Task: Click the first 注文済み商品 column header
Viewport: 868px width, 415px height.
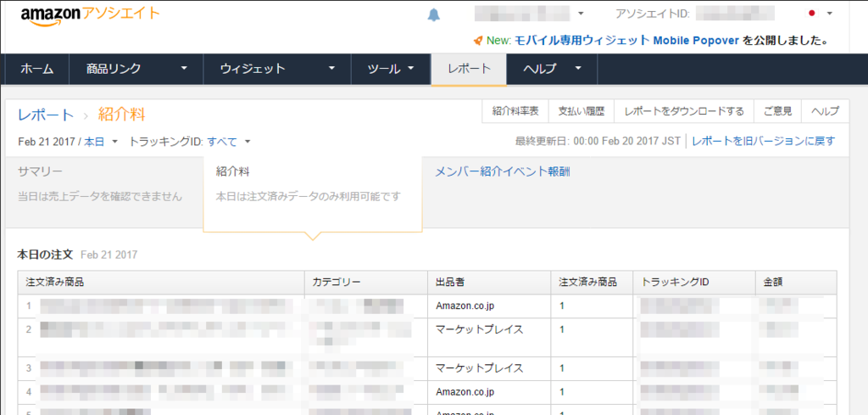Action: coord(161,283)
